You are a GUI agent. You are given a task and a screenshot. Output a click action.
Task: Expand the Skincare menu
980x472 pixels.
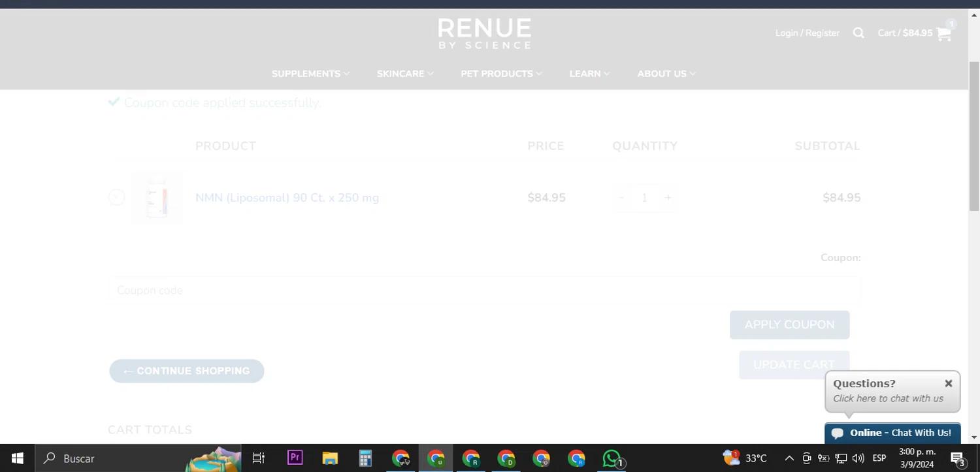point(405,74)
